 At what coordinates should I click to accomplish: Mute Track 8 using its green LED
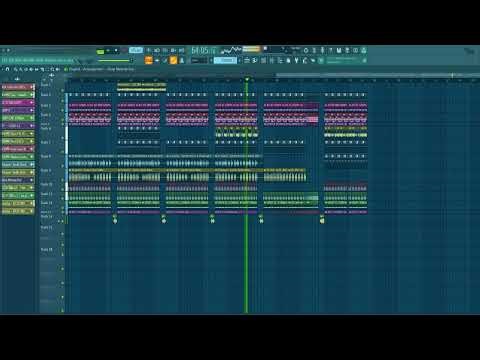[x=62, y=166]
